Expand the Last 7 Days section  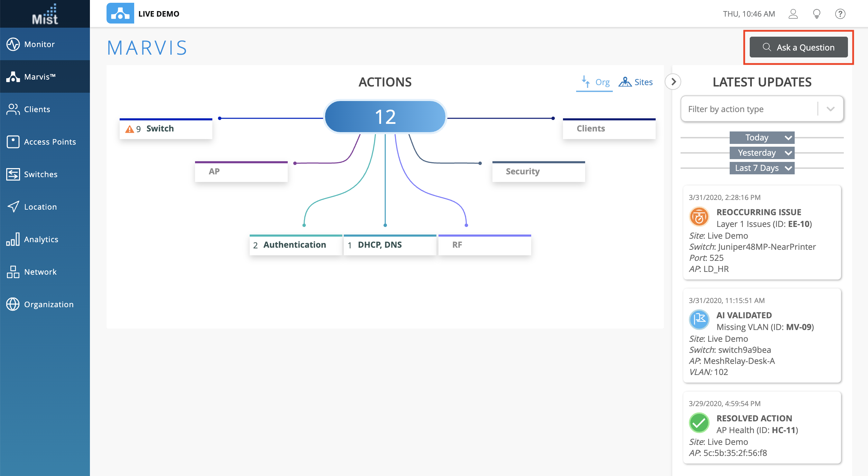click(x=762, y=168)
